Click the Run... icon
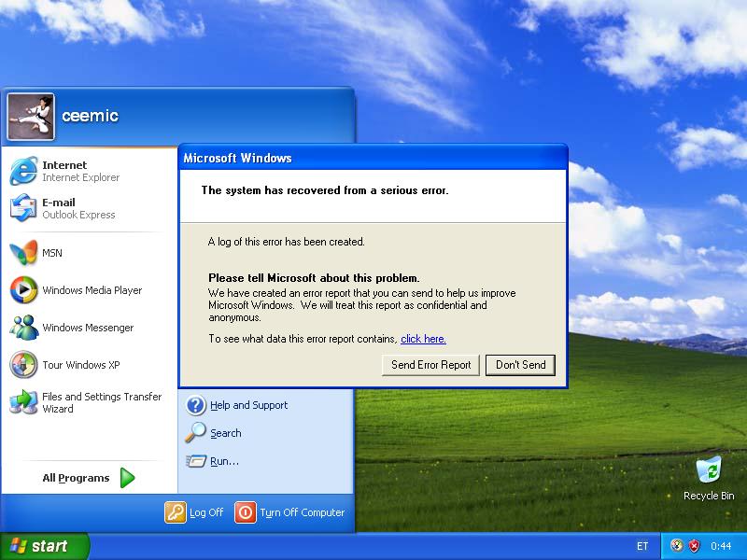This screenshot has height=560, width=747. click(196, 461)
